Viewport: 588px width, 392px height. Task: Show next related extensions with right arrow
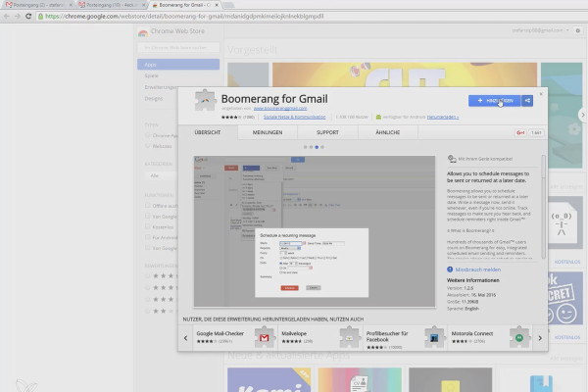[x=540, y=338]
